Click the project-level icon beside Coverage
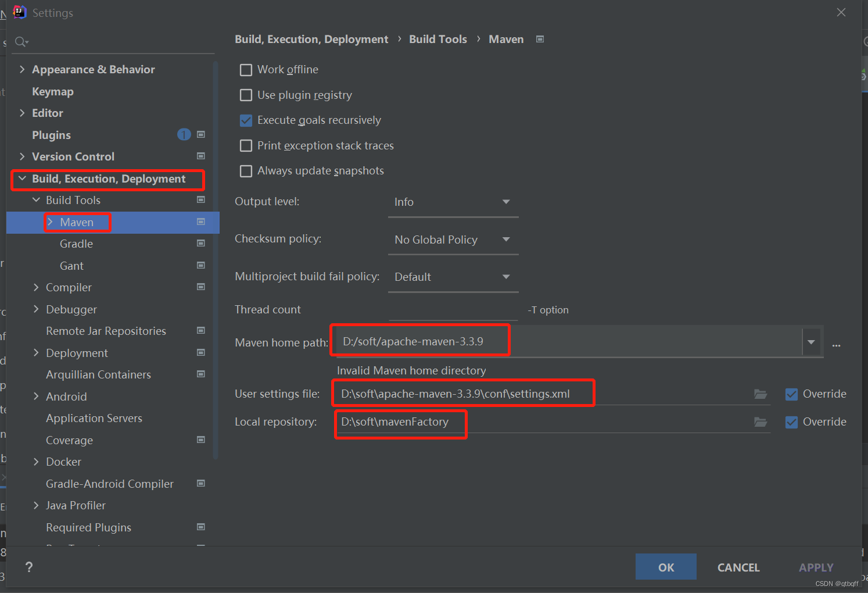Image resolution: width=868 pixels, height=593 pixels. tap(201, 440)
